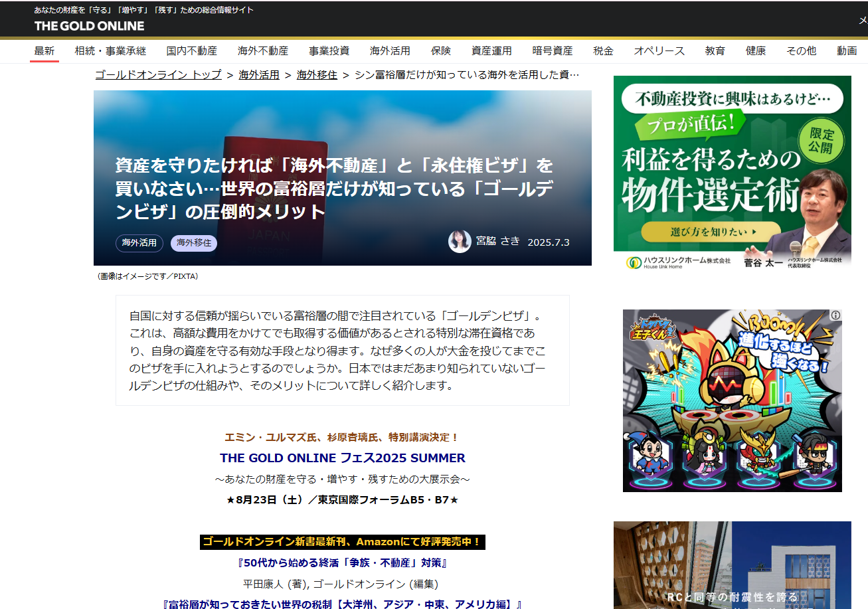Viewport: 868px width, 609px height.
Task: Open 健康 menu item
Action: (756, 50)
